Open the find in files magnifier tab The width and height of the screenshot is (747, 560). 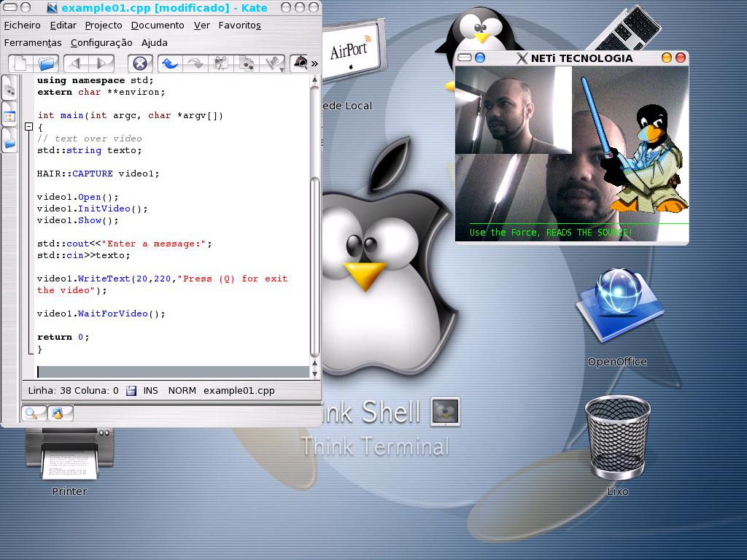(34, 413)
